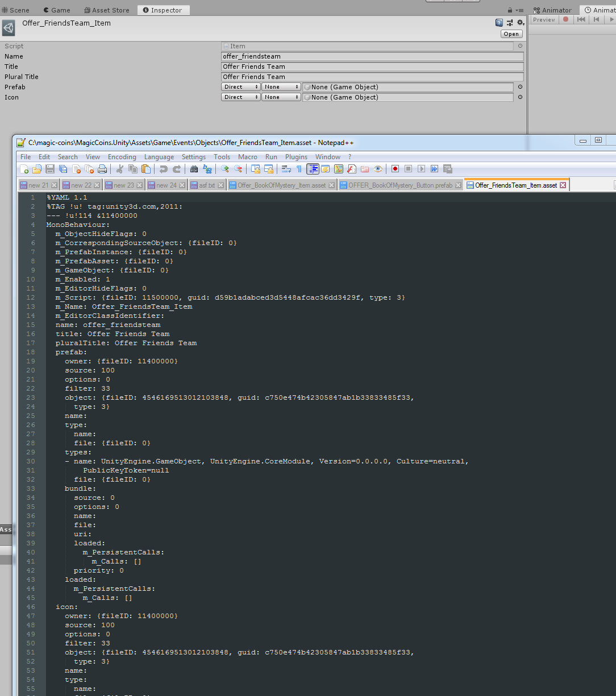Open object picker for Icon field
The height and width of the screenshot is (696, 616).
[x=520, y=97]
